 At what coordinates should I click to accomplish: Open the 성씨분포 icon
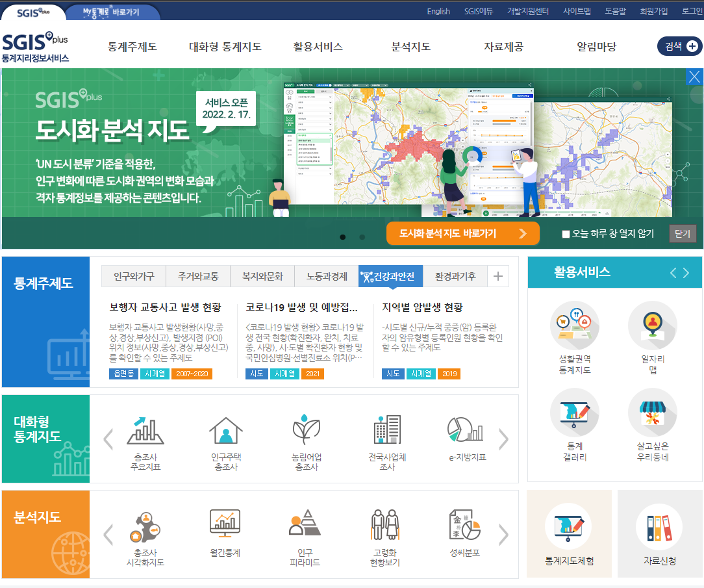465,524
